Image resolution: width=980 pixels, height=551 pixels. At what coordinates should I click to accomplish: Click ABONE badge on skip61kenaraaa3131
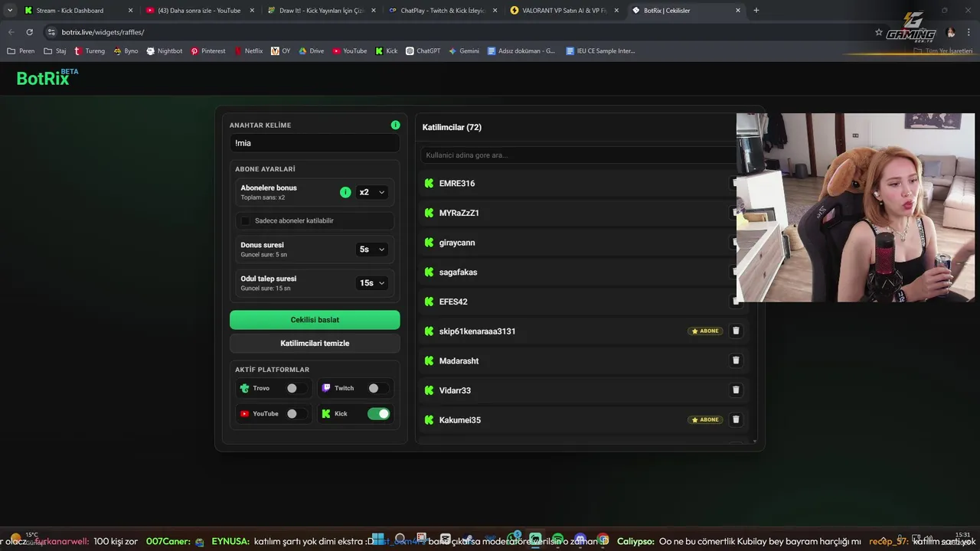click(x=705, y=331)
